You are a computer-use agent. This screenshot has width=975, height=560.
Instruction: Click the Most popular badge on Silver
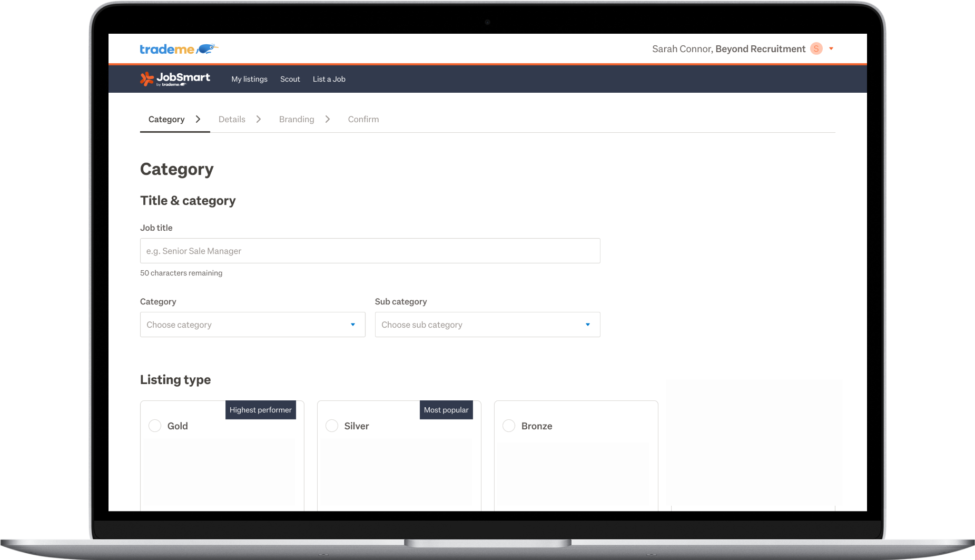click(x=446, y=409)
